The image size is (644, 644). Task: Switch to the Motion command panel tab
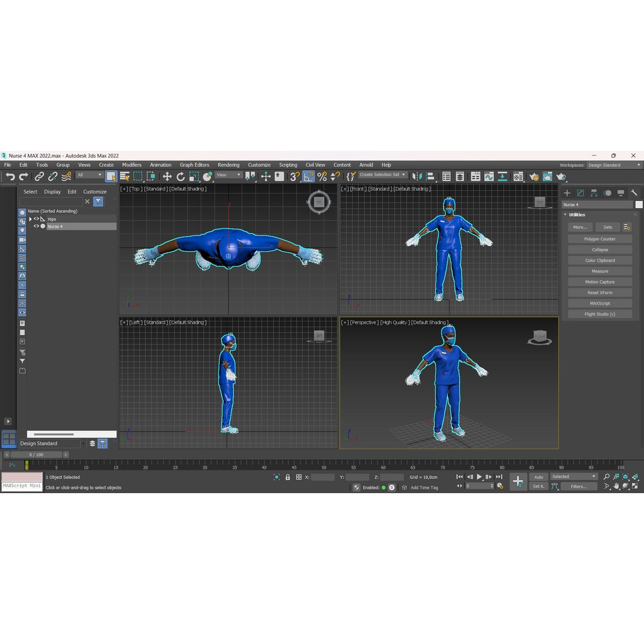click(608, 193)
